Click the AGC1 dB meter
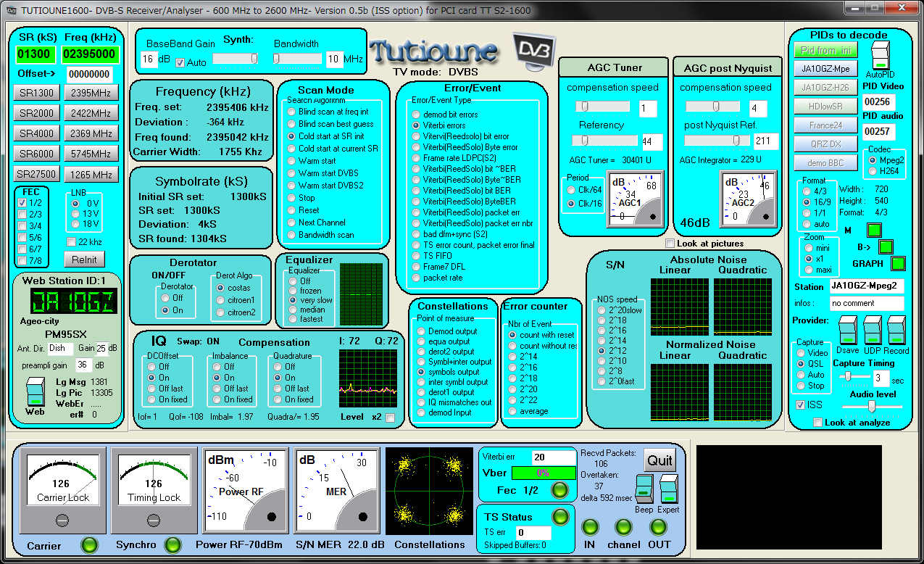Viewport: 924px width, 564px height. [x=636, y=200]
